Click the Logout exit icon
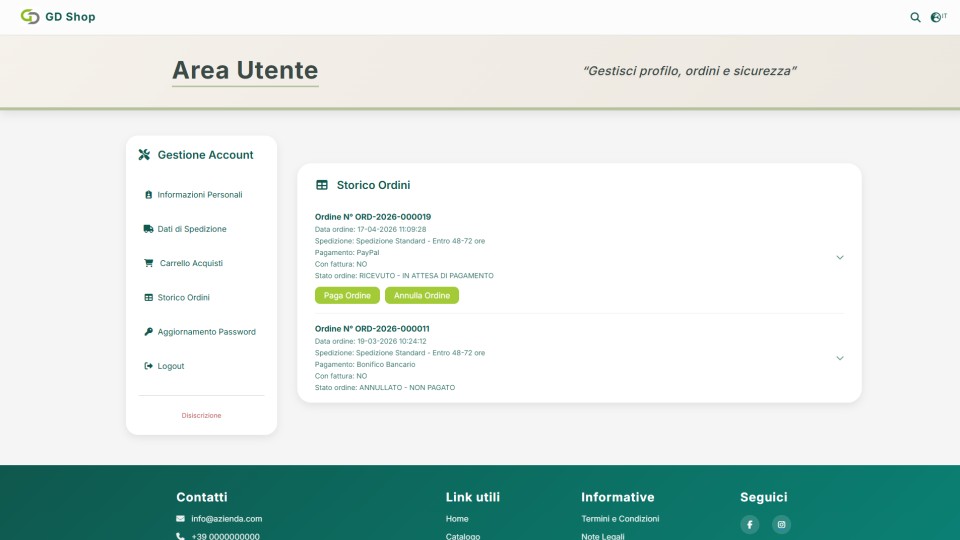Image resolution: width=960 pixels, height=540 pixels. point(148,366)
